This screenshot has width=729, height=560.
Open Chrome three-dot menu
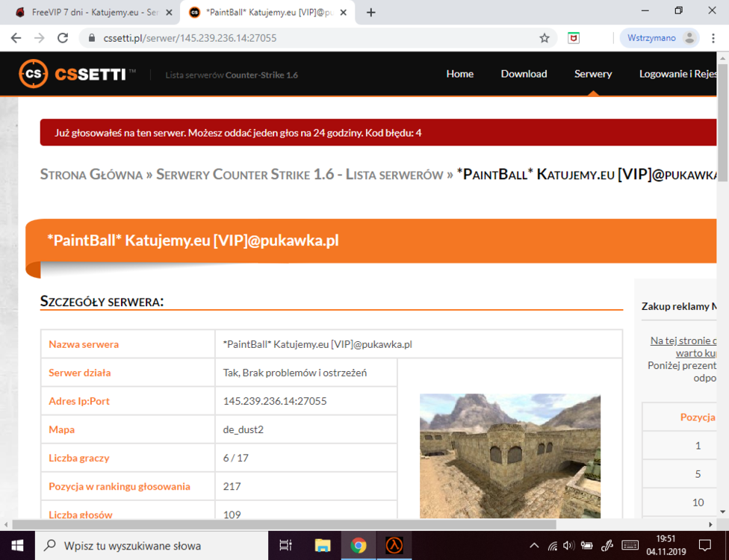pyautogui.click(x=713, y=38)
